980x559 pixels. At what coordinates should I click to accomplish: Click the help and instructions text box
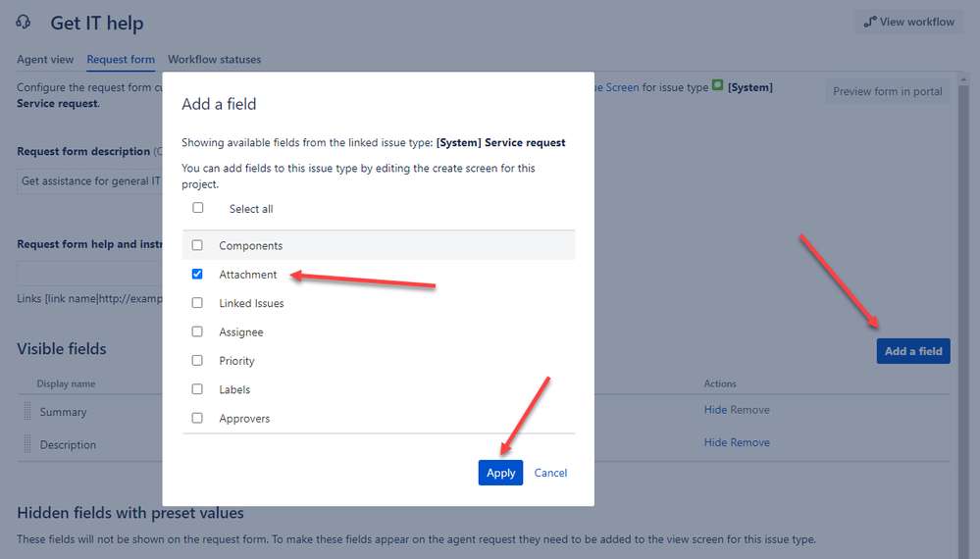tap(89, 275)
